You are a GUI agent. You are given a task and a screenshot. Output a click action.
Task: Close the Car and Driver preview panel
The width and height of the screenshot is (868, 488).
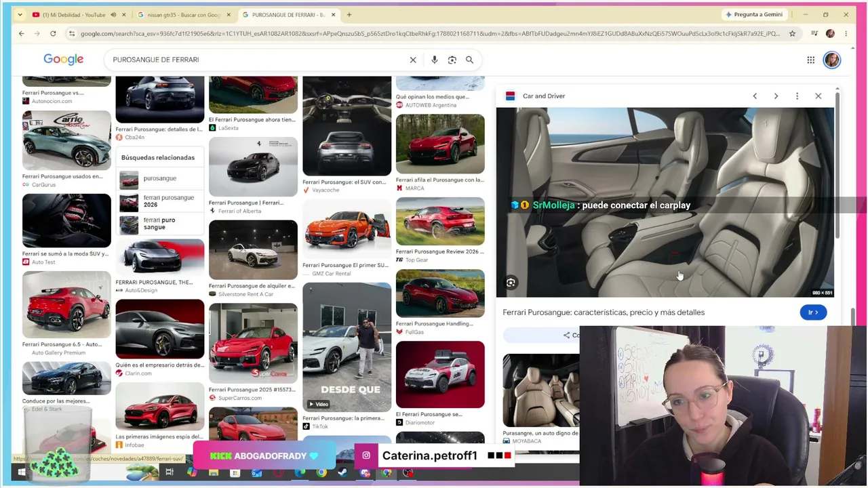(x=818, y=96)
